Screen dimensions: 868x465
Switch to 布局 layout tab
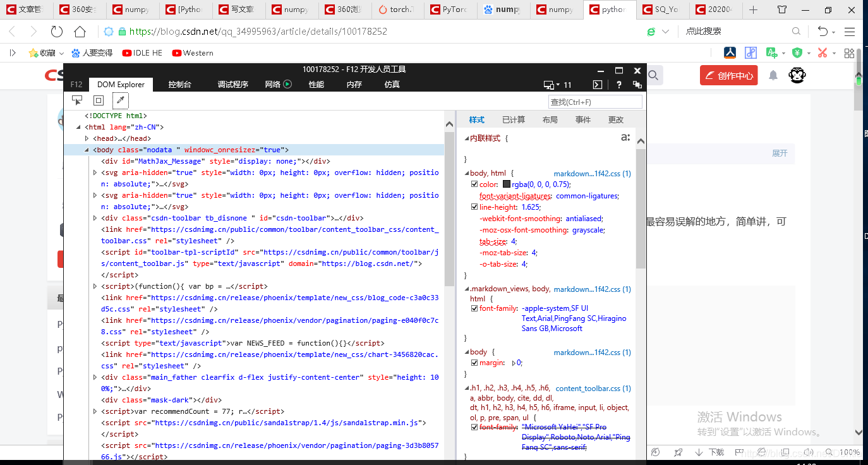point(550,119)
